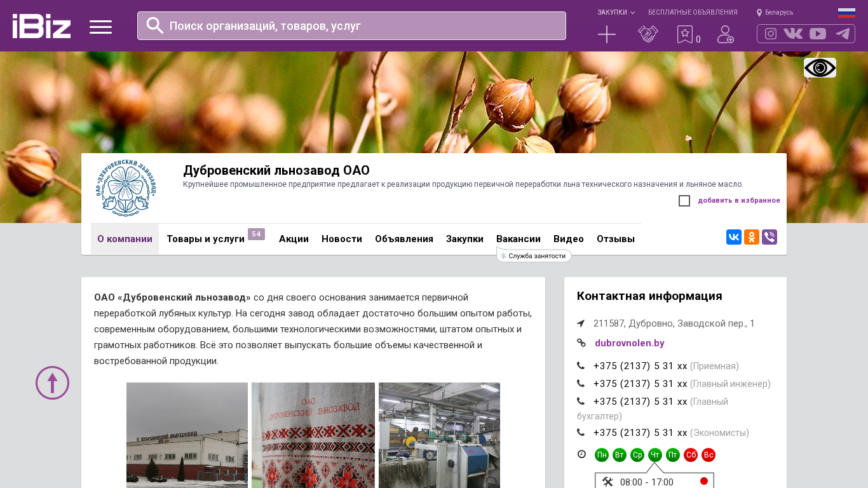The image size is (868, 488).
Task: Click the scroll-to-top arrow button
Action: 52,383
